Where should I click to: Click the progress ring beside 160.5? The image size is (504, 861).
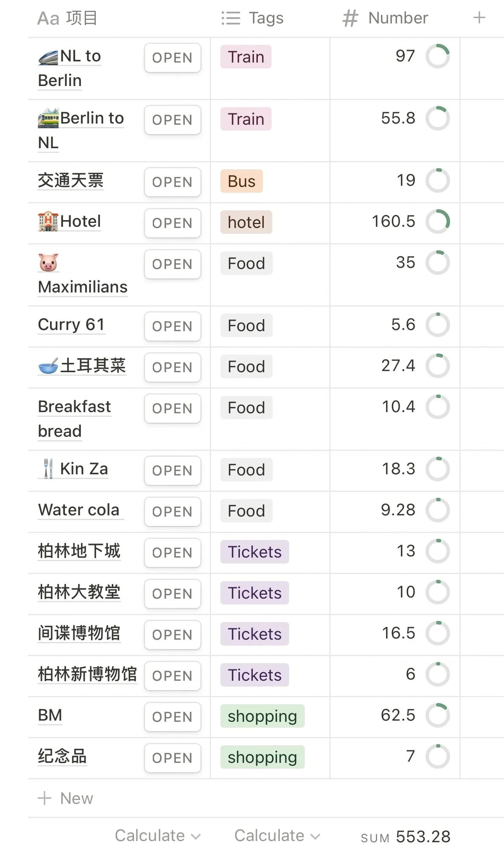[438, 221]
